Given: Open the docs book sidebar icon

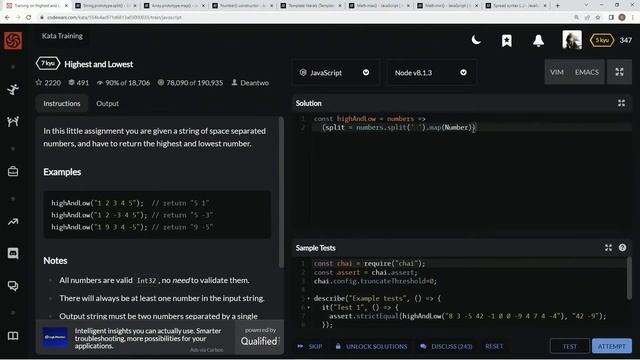Looking at the screenshot, I should pos(13,336).
